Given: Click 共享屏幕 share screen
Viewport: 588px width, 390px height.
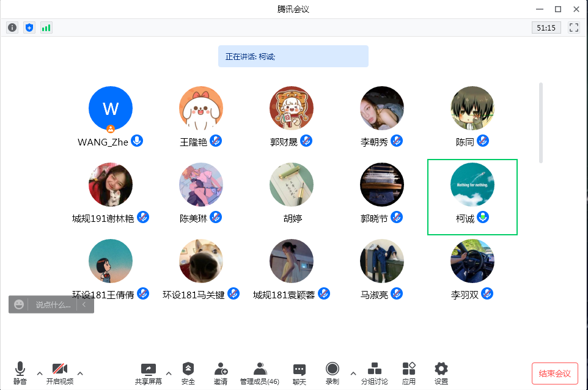Looking at the screenshot, I should click(x=149, y=372).
